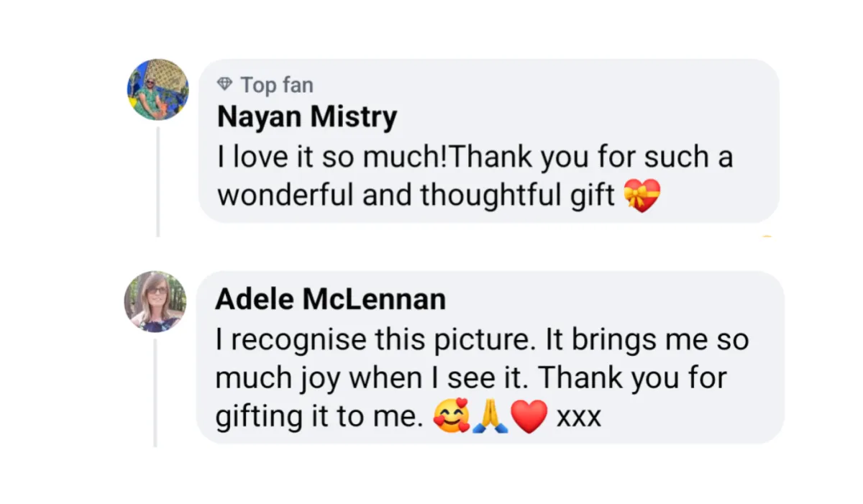Click the red heart emoji
The width and height of the screenshot is (863, 504).
pyautogui.click(x=530, y=417)
